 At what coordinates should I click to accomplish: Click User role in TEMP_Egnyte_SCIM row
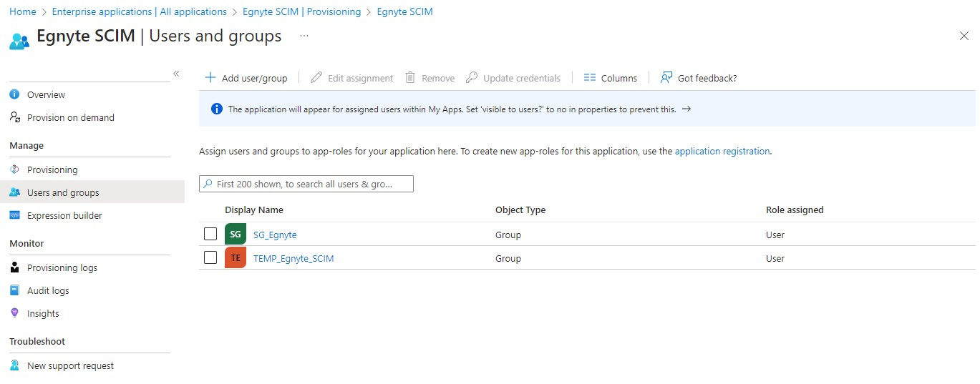(775, 258)
